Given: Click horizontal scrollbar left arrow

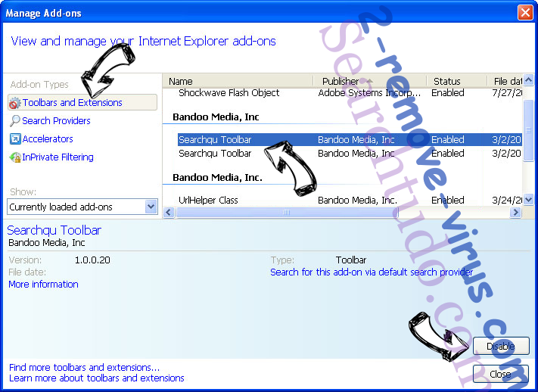Looking at the screenshot, I should pos(169,212).
